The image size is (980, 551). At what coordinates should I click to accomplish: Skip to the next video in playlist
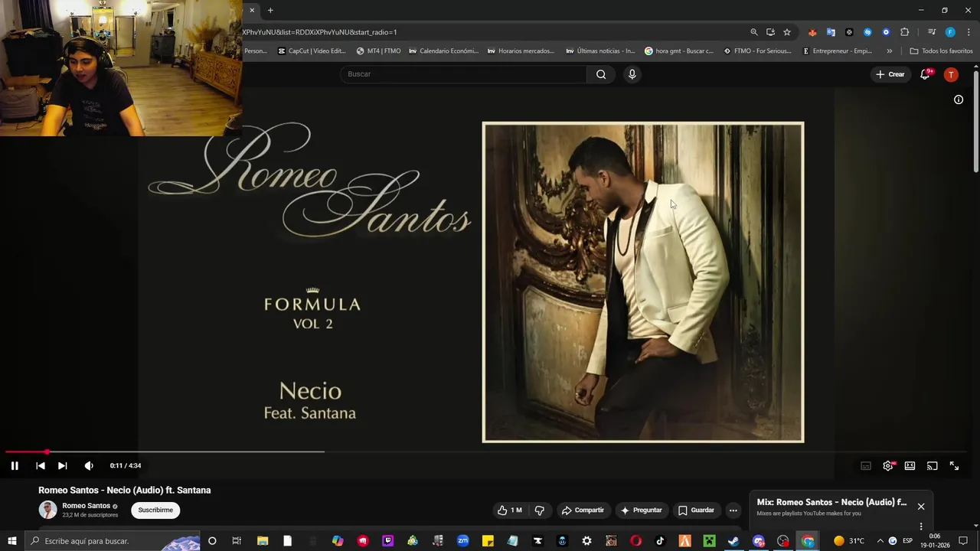point(63,465)
